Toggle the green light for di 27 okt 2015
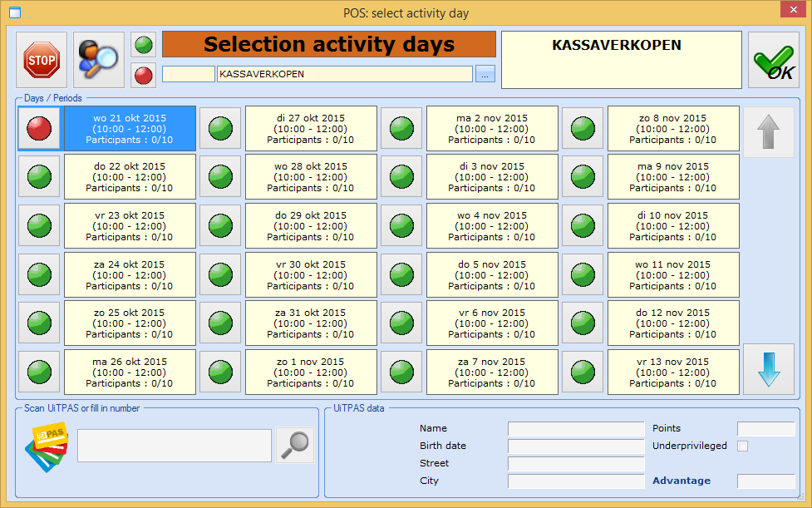This screenshot has height=508, width=812. (x=220, y=128)
